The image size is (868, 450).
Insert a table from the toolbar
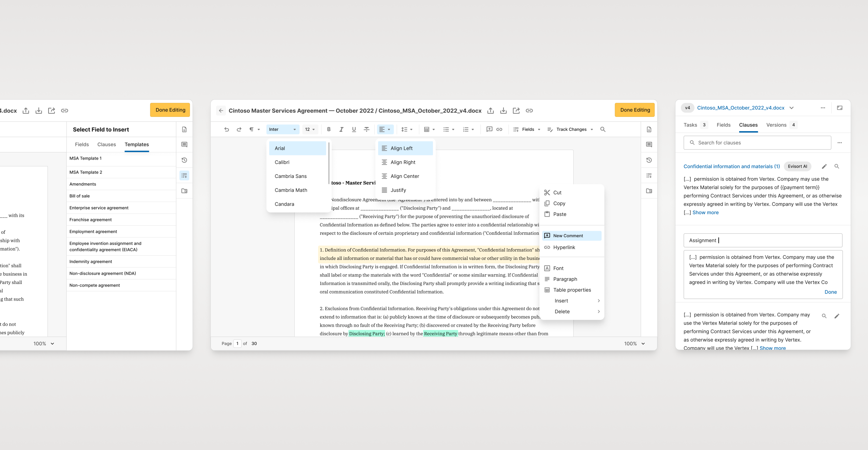427,129
